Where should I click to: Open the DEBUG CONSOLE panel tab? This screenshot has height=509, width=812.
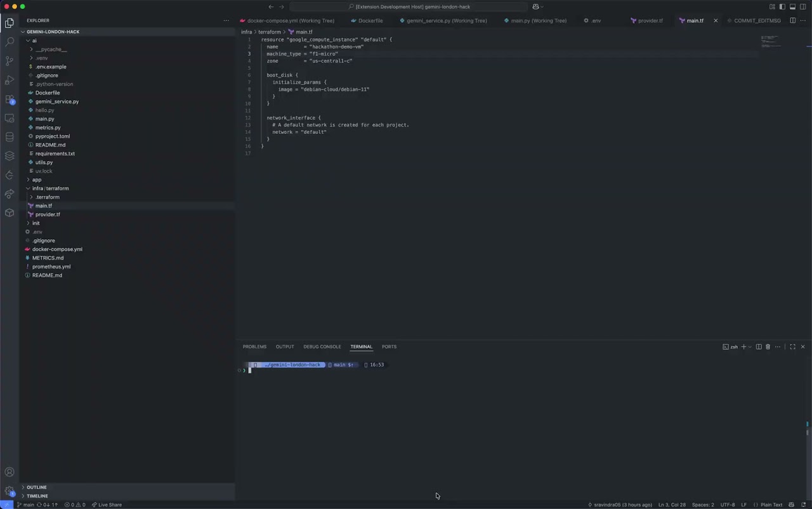(322, 347)
